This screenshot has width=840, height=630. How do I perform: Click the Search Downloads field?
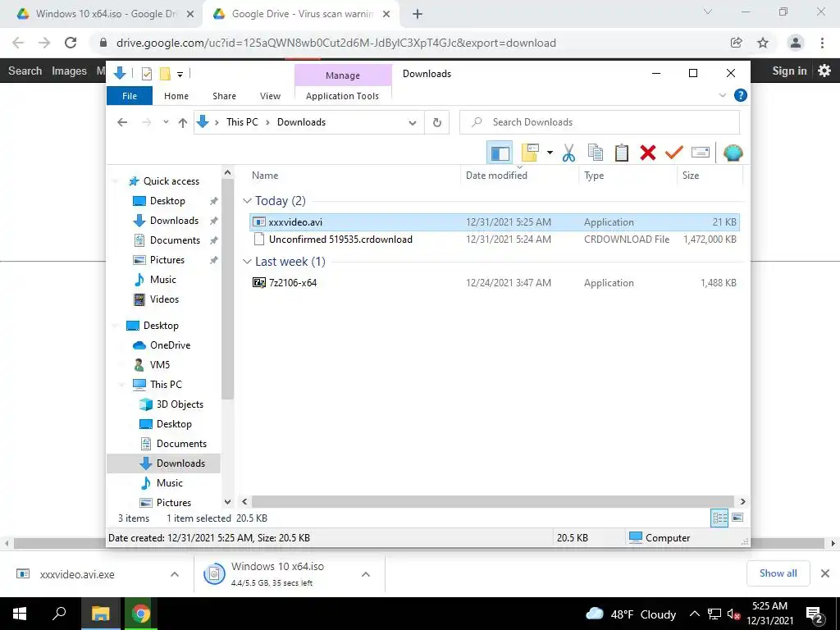pos(600,122)
